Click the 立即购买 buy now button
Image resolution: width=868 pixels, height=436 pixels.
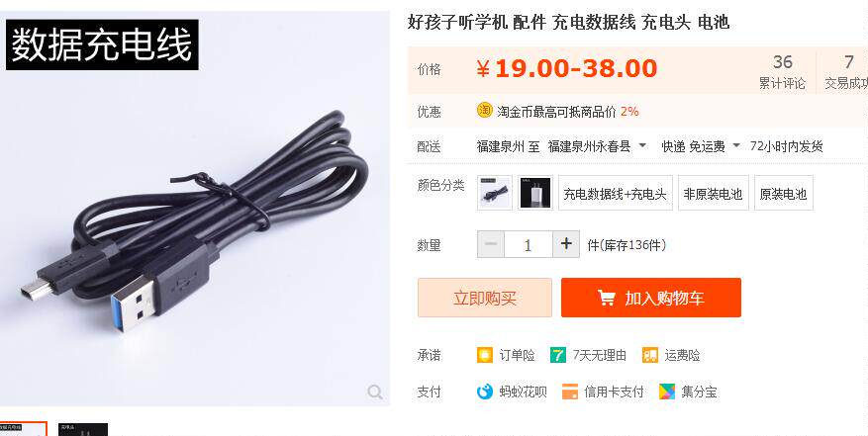coord(484,298)
